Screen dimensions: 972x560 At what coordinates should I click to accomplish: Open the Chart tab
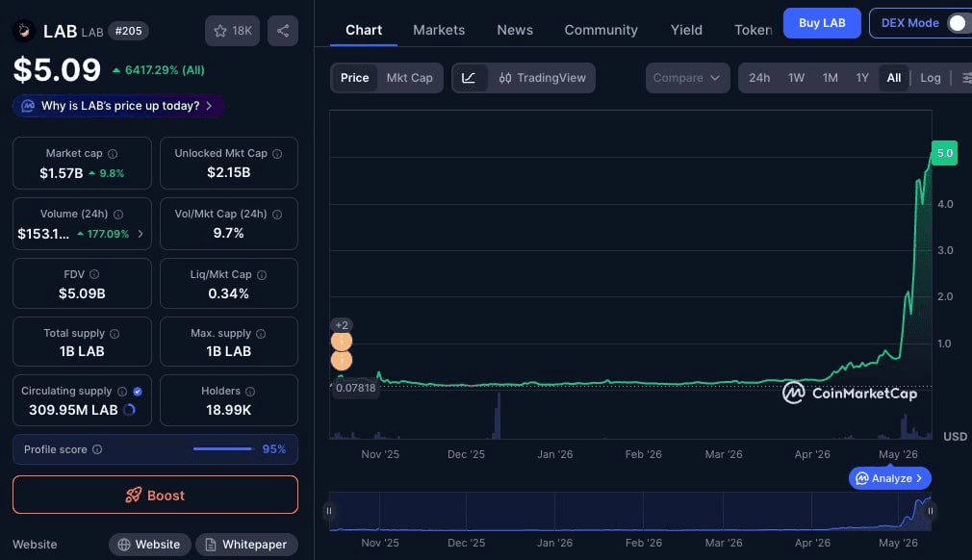[x=364, y=30]
